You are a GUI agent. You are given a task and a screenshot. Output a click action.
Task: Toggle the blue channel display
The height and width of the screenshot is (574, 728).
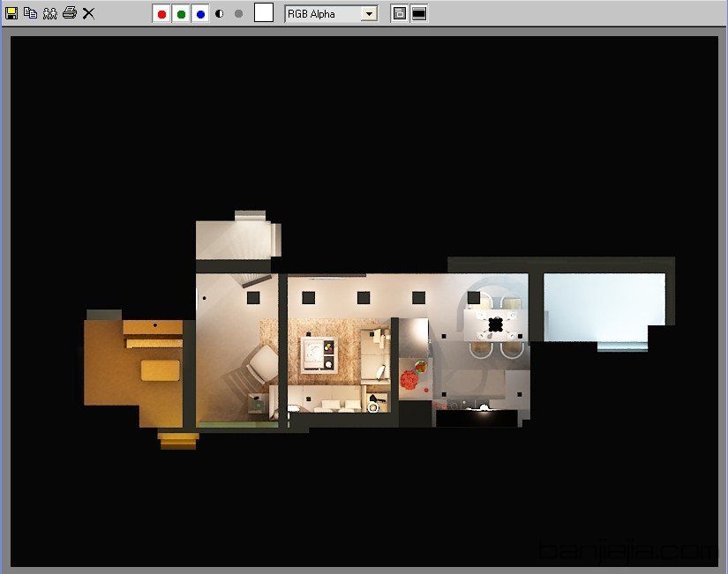[x=200, y=14]
